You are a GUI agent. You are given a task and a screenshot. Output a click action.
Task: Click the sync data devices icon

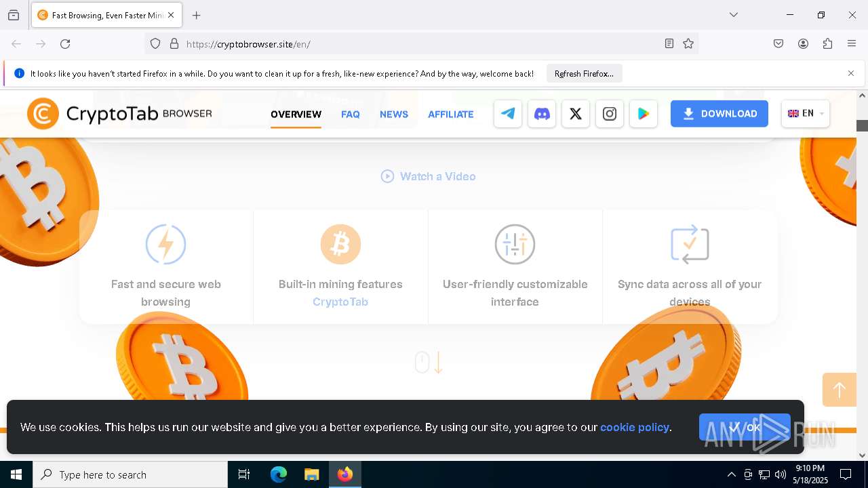(690, 244)
